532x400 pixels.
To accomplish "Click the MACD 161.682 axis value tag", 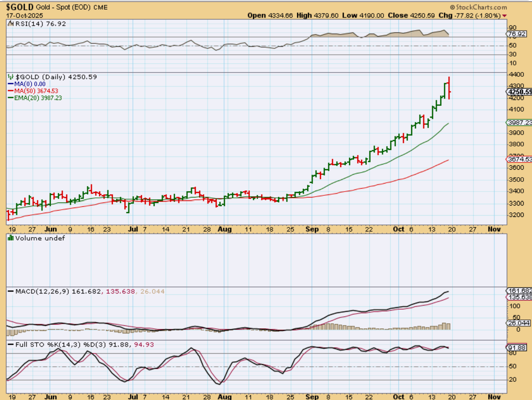I will pyautogui.click(x=519, y=291).
